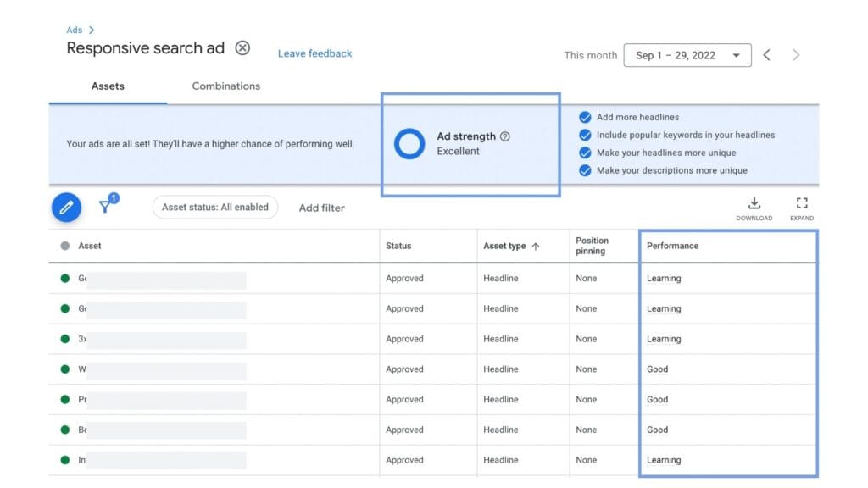Screen dimensions: 868x488
Task: Open the 'Asset status: All enabled' filter chip
Action: tap(215, 207)
